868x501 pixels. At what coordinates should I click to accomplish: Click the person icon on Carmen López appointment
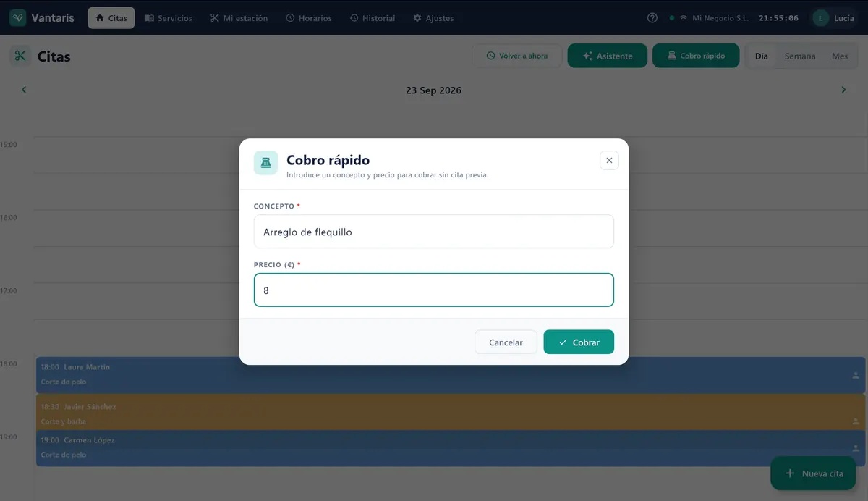856,448
